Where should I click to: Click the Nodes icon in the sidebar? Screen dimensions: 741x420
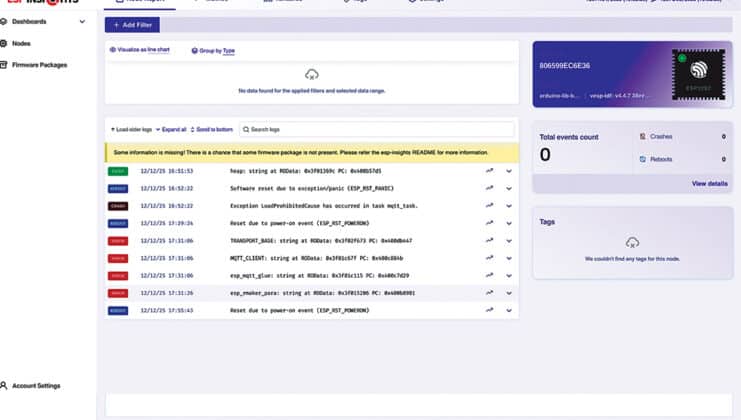[4, 43]
